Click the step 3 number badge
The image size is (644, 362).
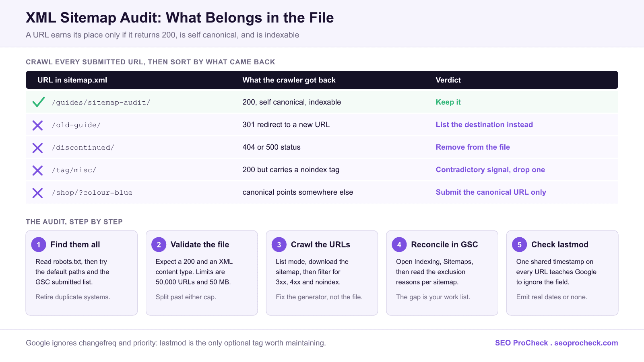(279, 245)
